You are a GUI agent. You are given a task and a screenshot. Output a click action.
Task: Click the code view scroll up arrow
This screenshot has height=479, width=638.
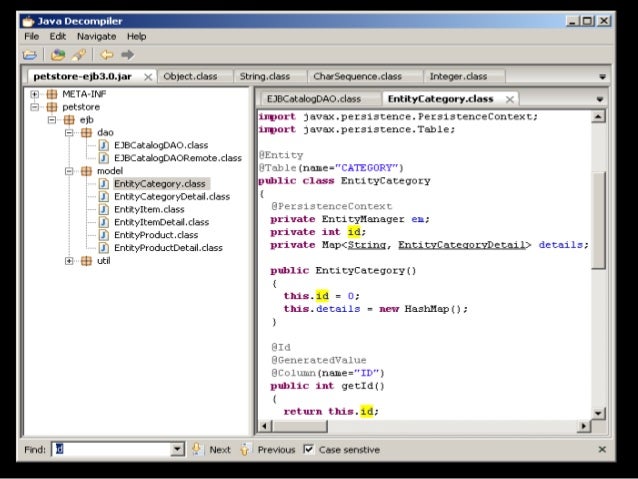598,117
